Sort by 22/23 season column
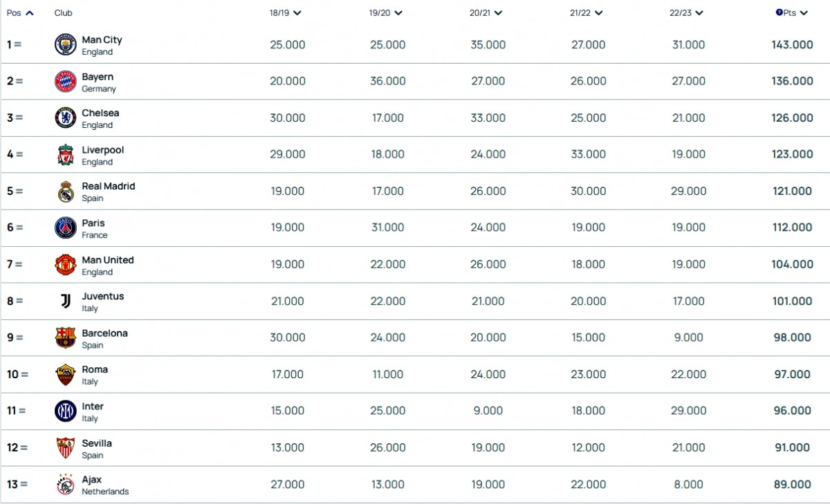The image size is (830, 504). coord(687,12)
